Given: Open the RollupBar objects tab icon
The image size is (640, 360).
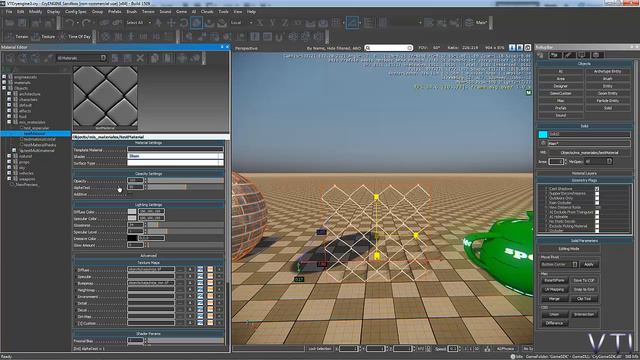Looking at the screenshot, I should pos(541,55).
